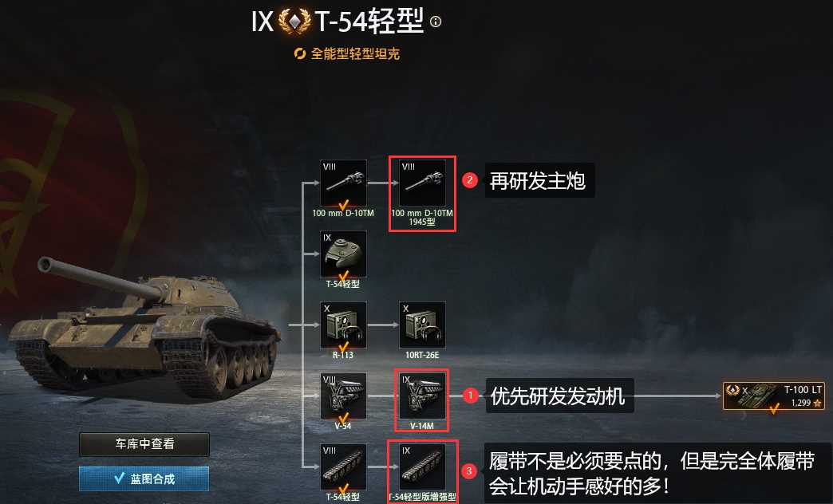This screenshot has width=833, height=504.
Task: Click the role icon beside 全能型轻型坦克
Action: click(x=300, y=53)
